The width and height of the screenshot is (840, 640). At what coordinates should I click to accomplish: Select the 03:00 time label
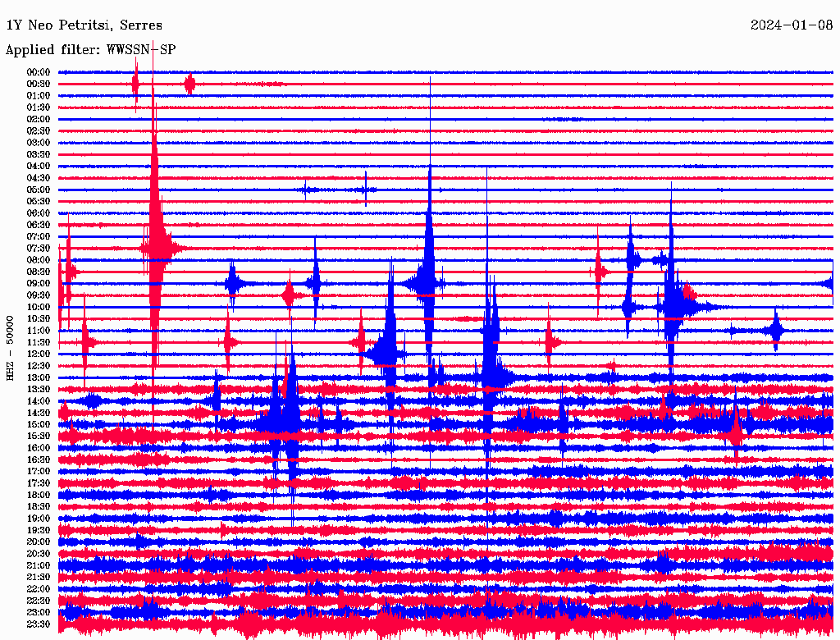(39, 143)
